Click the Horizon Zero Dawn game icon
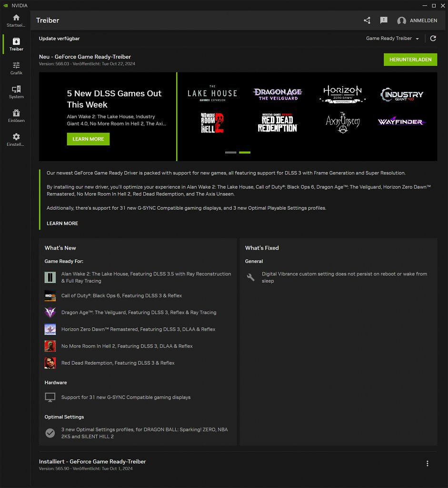This screenshot has width=448, height=488. (x=50, y=329)
